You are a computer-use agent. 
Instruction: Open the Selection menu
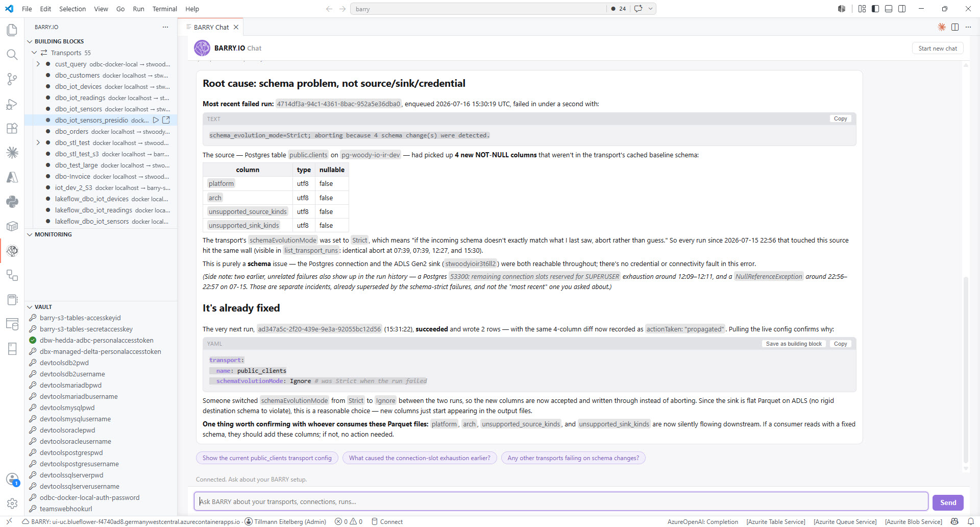pyautogui.click(x=72, y=9)
